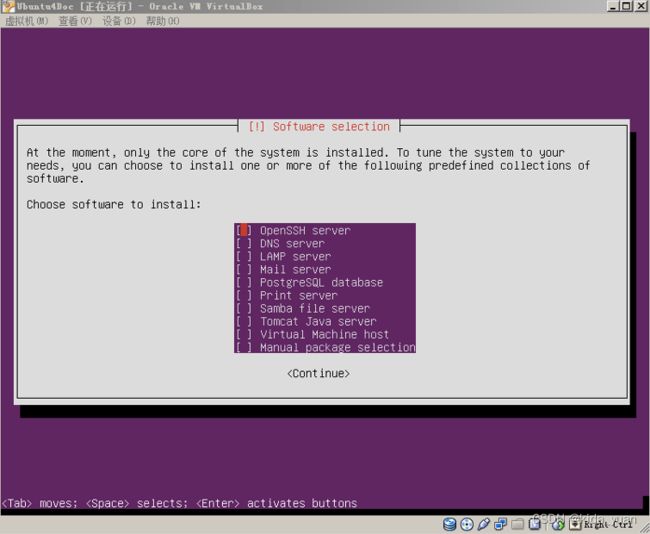Check the Samba file server box
This screenshot has width=650, height=534.
[x=244, y=309]
